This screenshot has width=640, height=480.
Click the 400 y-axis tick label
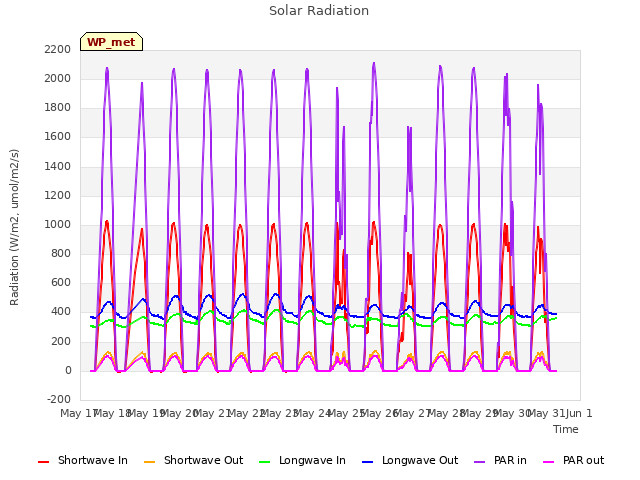click(x=61, y=312)
